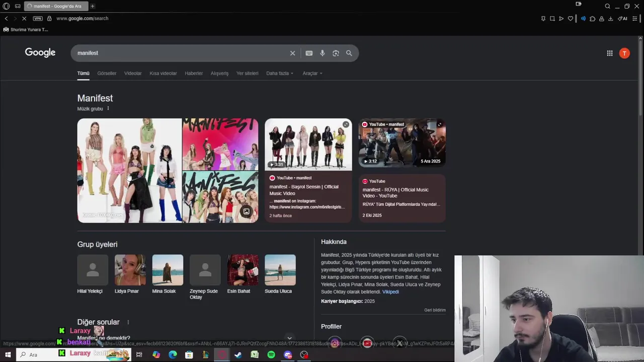Expand the Daha fazla dropdown
The height and width of the screenshot is (362, 644).
pyautogui.click(x=280, y=73)
